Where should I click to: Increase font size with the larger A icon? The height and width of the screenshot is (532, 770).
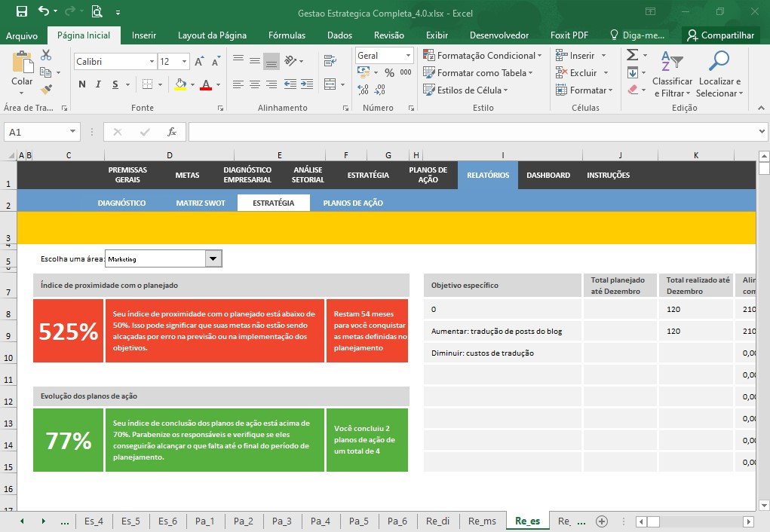pyautogui.click(x=199, y=61)
